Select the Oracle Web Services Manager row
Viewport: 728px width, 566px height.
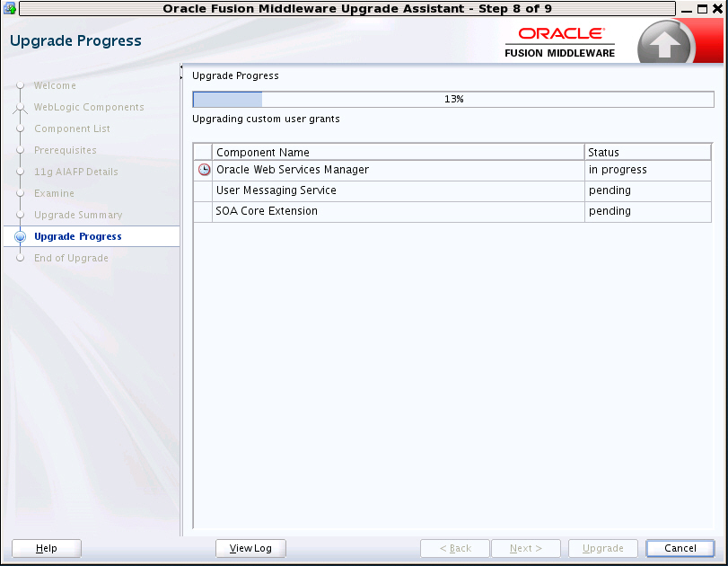click(452, 170)
